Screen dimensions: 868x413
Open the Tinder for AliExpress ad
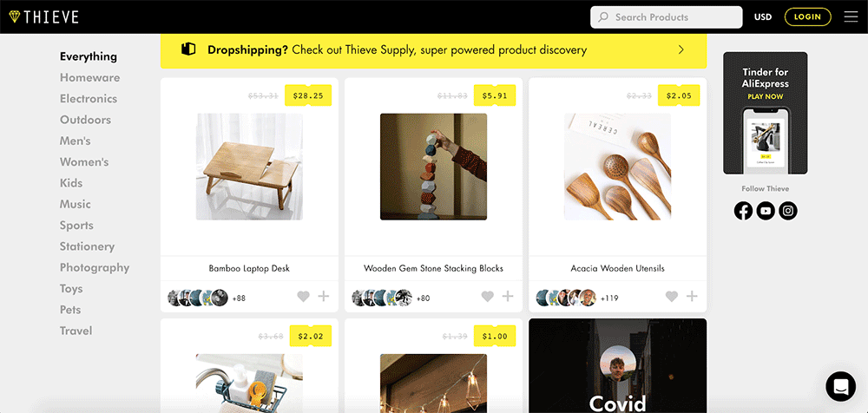pyautogui.click(x=765, y=113)
